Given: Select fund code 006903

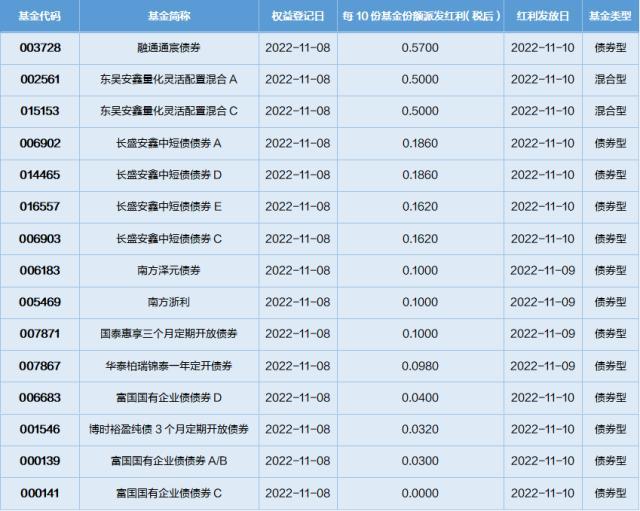Looking at the screenshot, I should click(40, 239).
